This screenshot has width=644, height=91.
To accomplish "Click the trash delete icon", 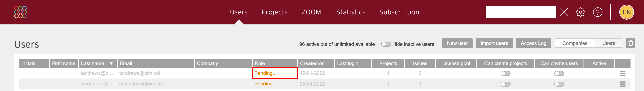I will pos(631,43).
